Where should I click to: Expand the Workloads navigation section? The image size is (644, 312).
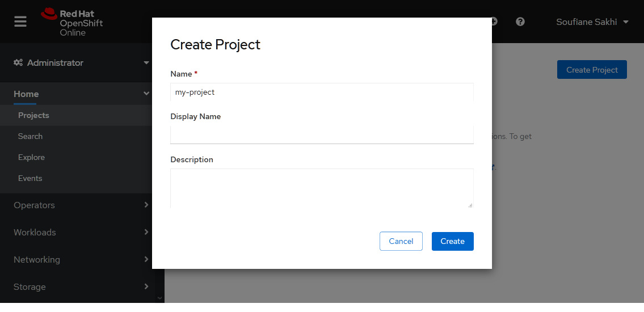81,232
